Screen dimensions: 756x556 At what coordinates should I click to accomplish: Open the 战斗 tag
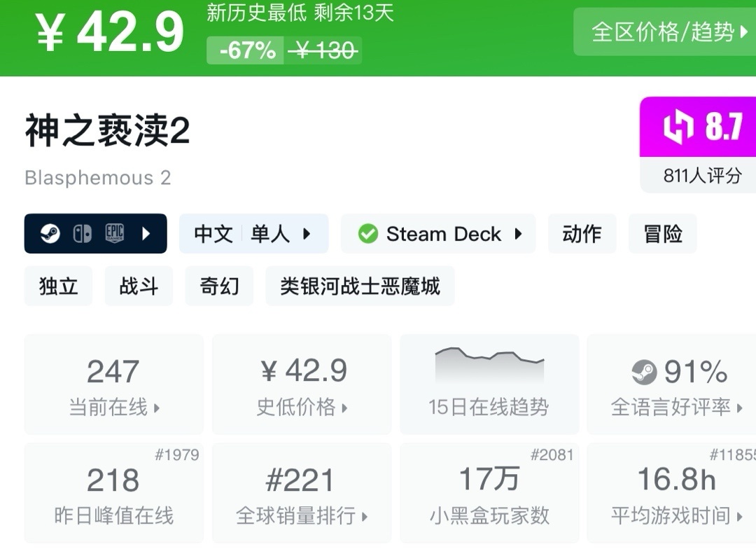pyautogui.click(x=139, y=286)
